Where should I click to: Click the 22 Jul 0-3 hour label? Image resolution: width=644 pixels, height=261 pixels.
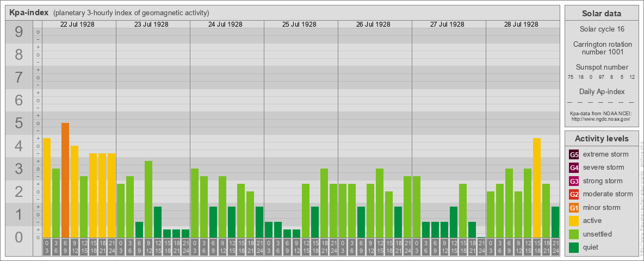[47, 247]
